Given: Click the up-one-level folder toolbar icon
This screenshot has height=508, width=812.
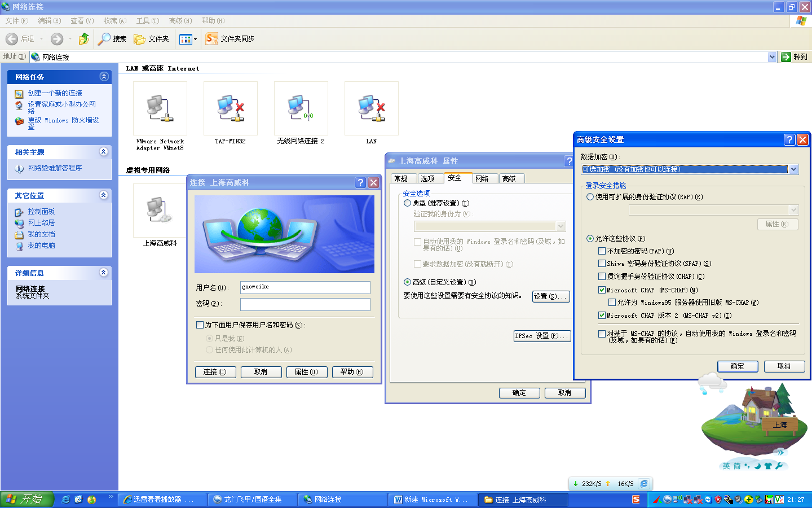Looking at the screenshot, I should (x=84, y=39).
